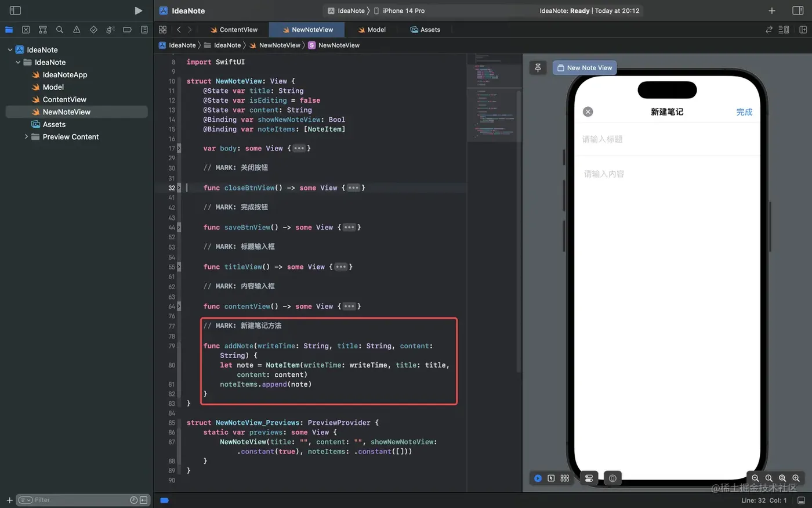
Task: Switch to the NewNoteView tab
Action: coord(307,30)
